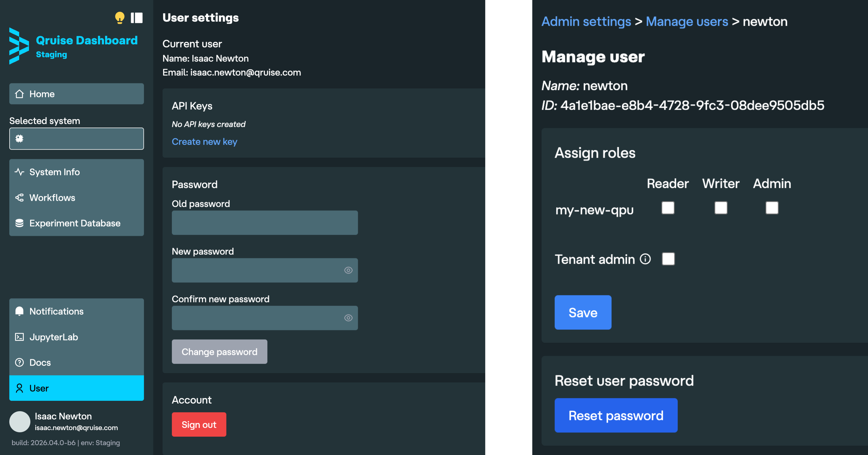Click the Tenant admin info icon

(645, 259)
